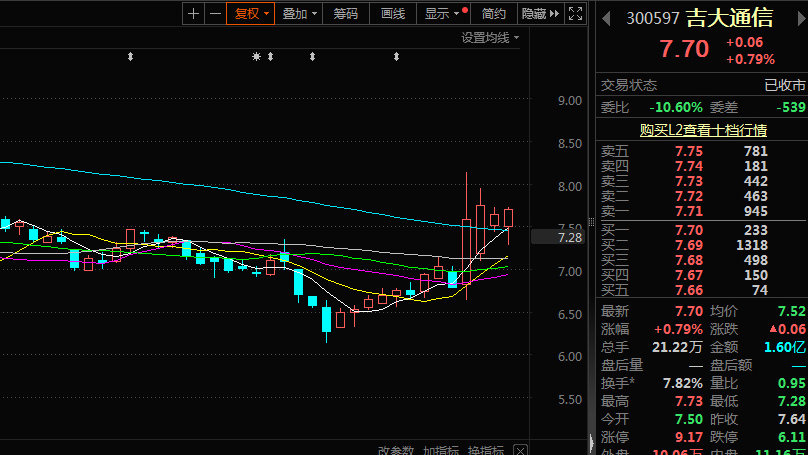
Task: Go to previous stock with left arrow
Action: click(x=605, y=18)
